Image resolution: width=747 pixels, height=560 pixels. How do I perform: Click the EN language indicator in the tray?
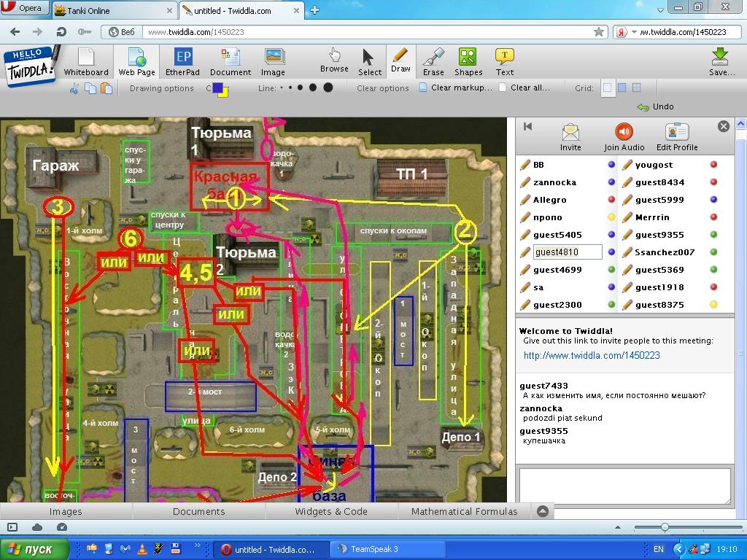[x=659, y=549]
